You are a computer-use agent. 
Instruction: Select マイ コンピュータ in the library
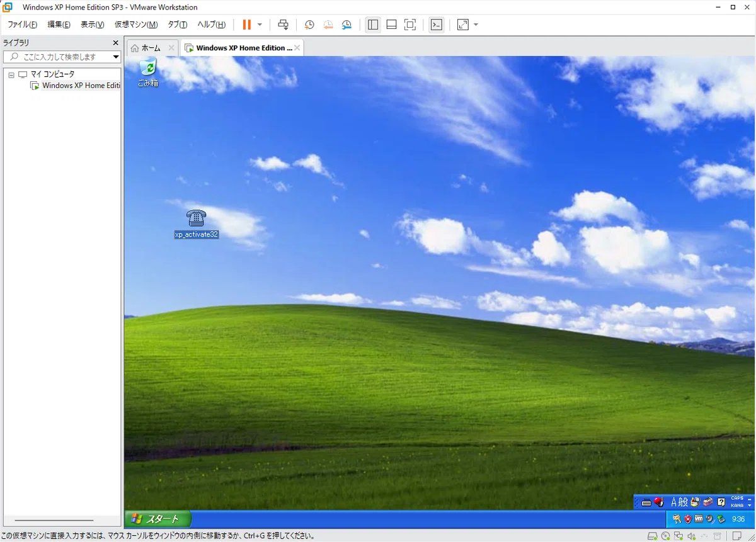coord(53,74)
